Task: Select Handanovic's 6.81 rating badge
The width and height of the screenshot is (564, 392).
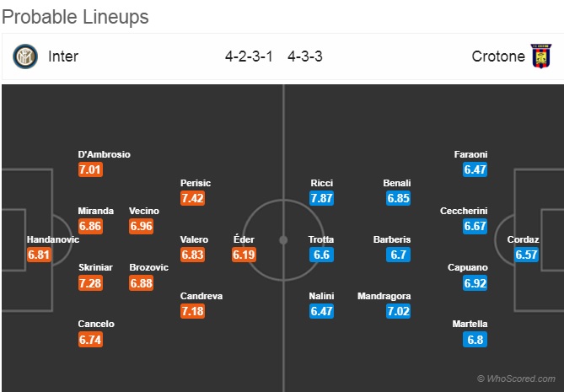Action: 39,255
